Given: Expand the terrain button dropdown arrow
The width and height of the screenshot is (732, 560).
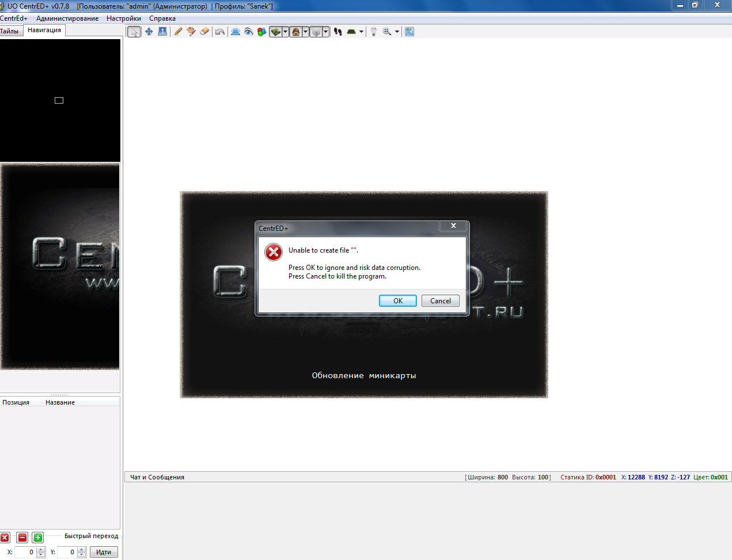Looking at the screenshot, I should click(x=286, y=32).
